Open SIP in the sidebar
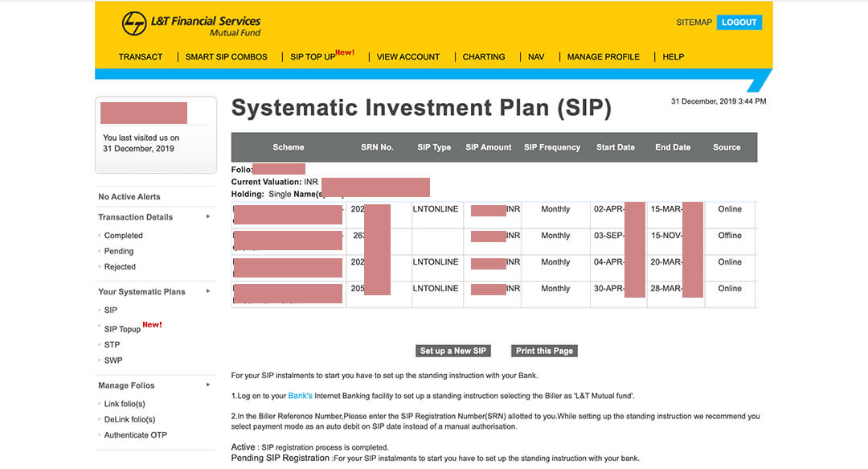868x469 pixels. (x=111, y=310)
